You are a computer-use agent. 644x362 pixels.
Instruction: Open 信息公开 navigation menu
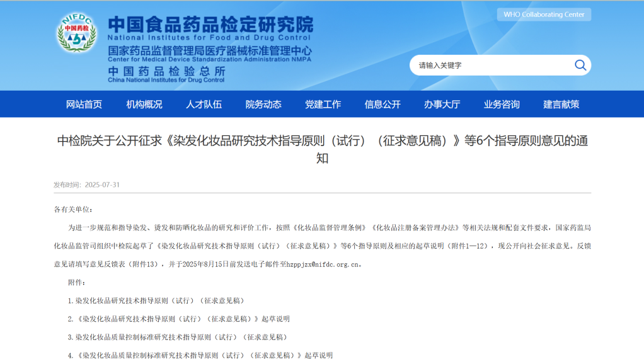pos(382,105)
